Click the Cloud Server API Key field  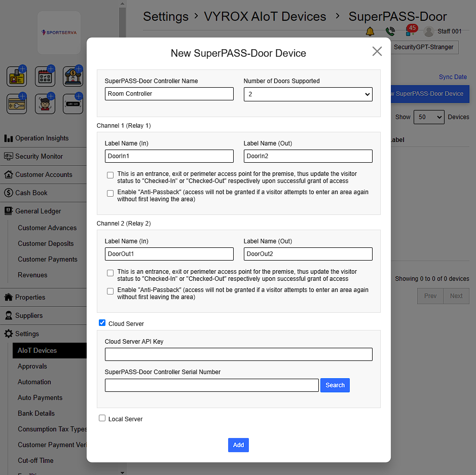point(238,354)
